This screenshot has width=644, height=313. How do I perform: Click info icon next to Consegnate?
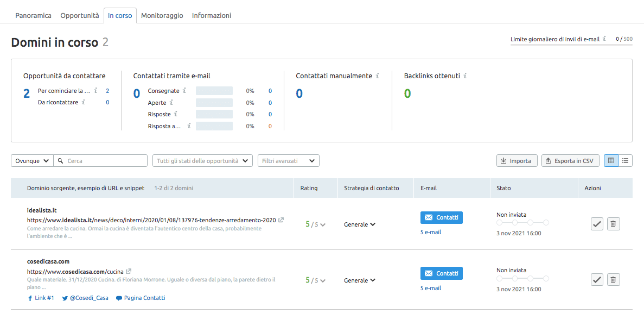click(x=184, y=91)
